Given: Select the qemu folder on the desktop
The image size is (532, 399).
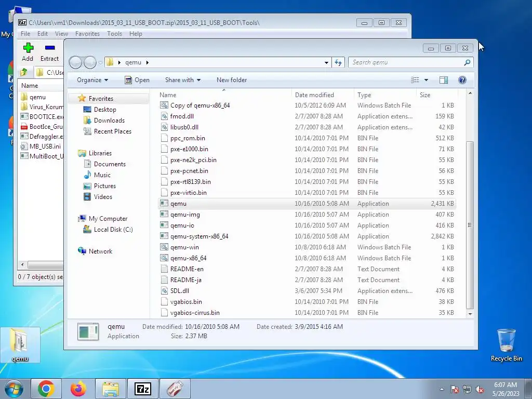Looking at the screenshot, I should pyautogui.click(x=20, y=345).
